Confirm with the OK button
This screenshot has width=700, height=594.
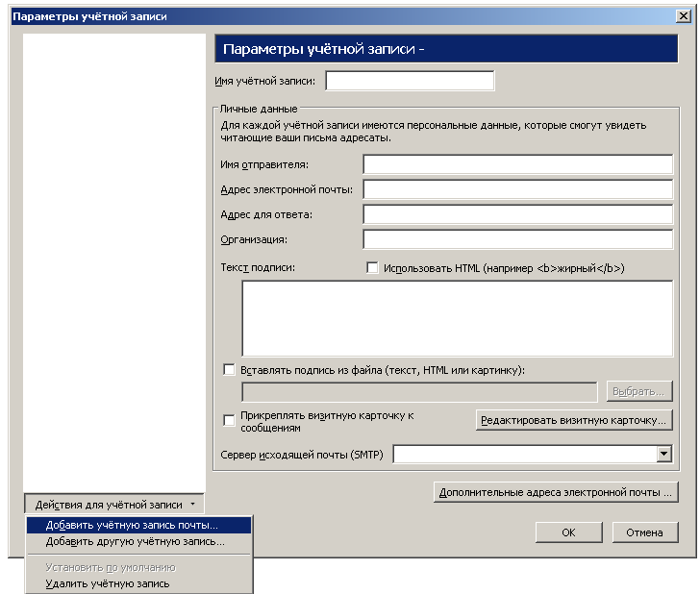(569, 532)
